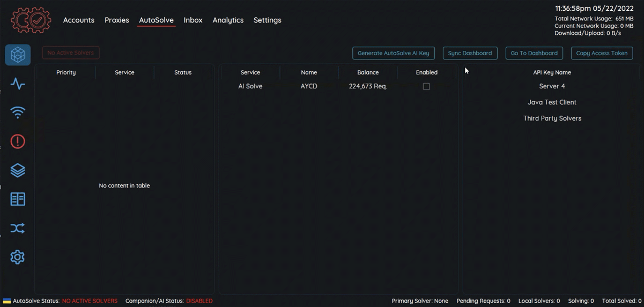Click the Sync Dashboard button
Screen dimensions: 644x307
point(470,53)
